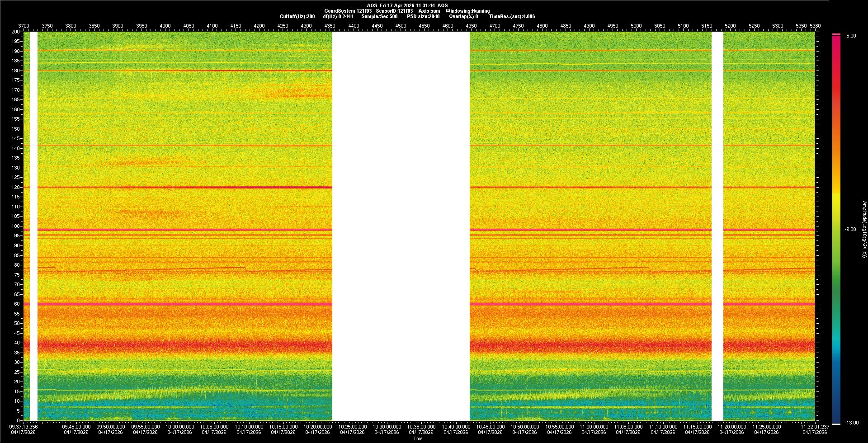Click the 09:37:19.956 start time label
This screenshot has width=868, height=443.
[24, 427]
